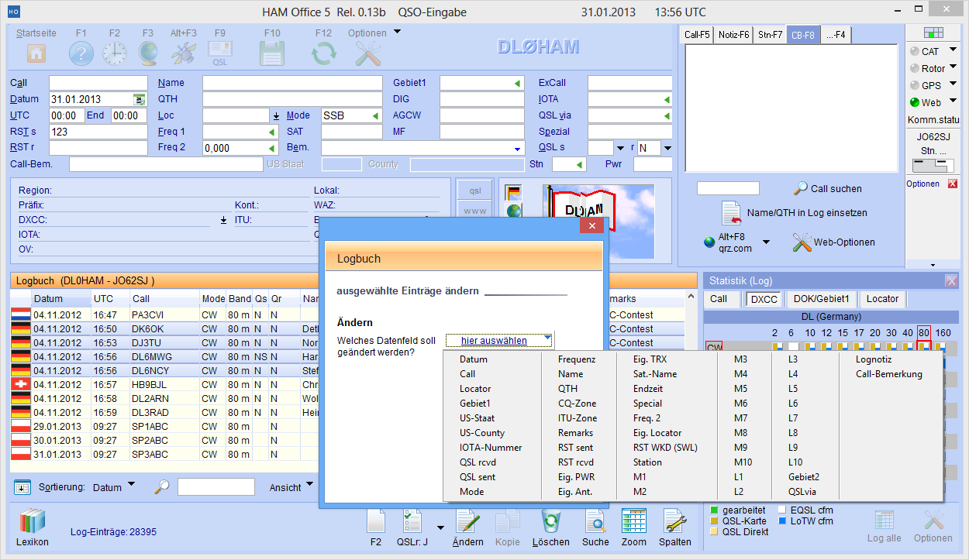This screenshot has width=969, height=560.
Task: Click the Löschen recycle bin icon
Action: (551, 521)
